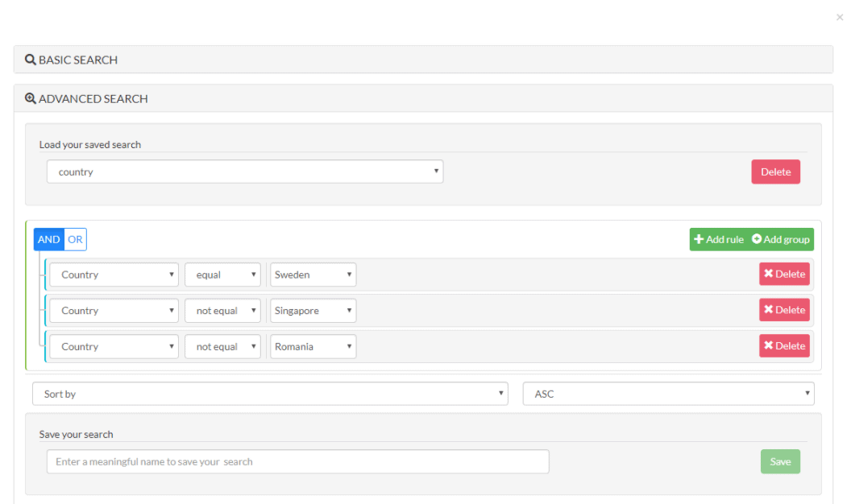Image resolution: width=851 pixels, height=504 pixels.
Task: Open the ASC sort order dropdown
Action: click(669, 394)
